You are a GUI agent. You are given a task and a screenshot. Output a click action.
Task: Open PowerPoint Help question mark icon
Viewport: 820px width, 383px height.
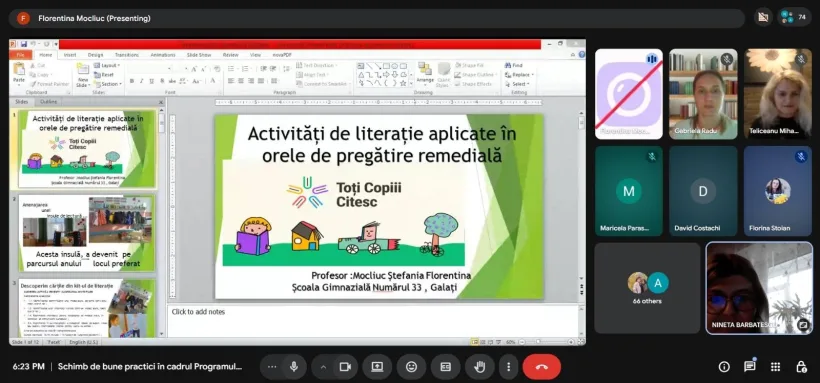[x=581, y=54]
